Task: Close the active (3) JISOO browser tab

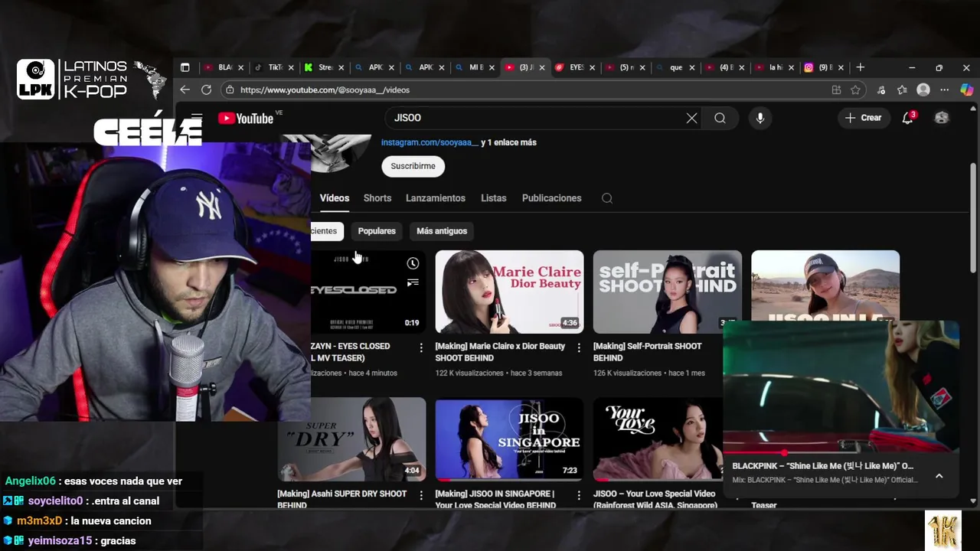Action: coord(542,67)
